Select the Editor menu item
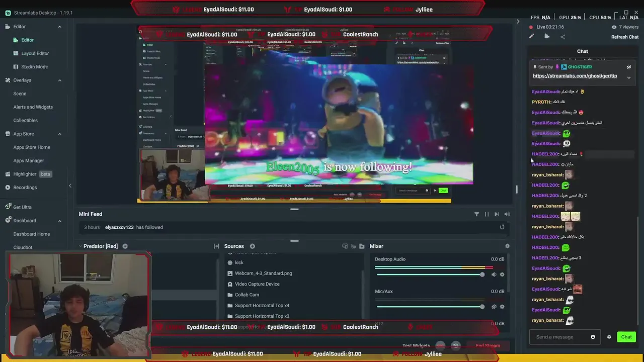644x362 pixels. click(28, 40)
